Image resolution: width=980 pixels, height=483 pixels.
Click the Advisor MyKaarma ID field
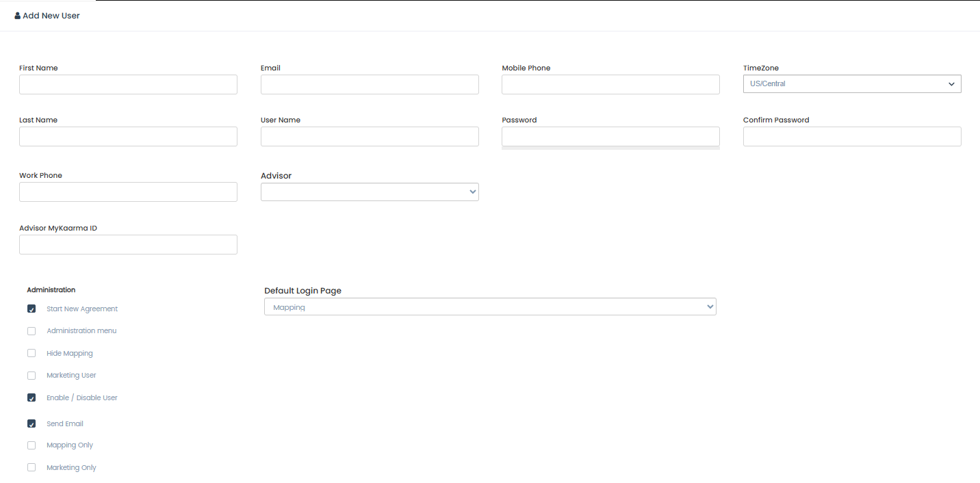[x=128, y=245]
